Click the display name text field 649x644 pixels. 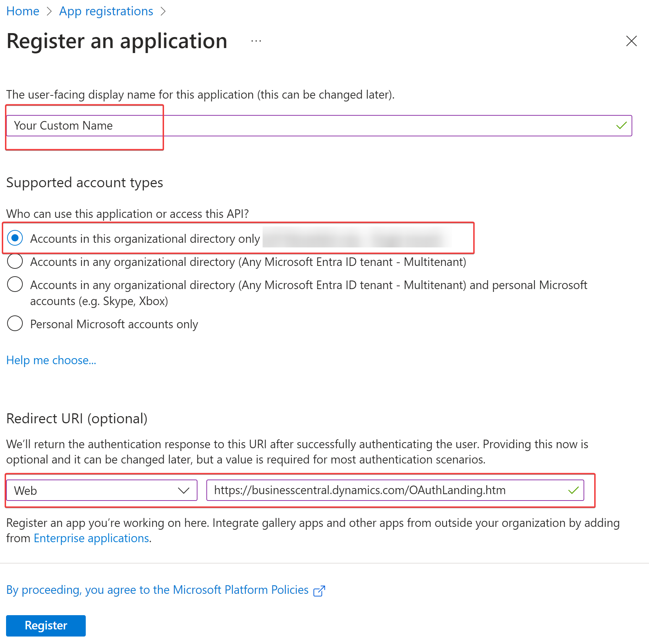pyautogui.click(x=313, y=126)
